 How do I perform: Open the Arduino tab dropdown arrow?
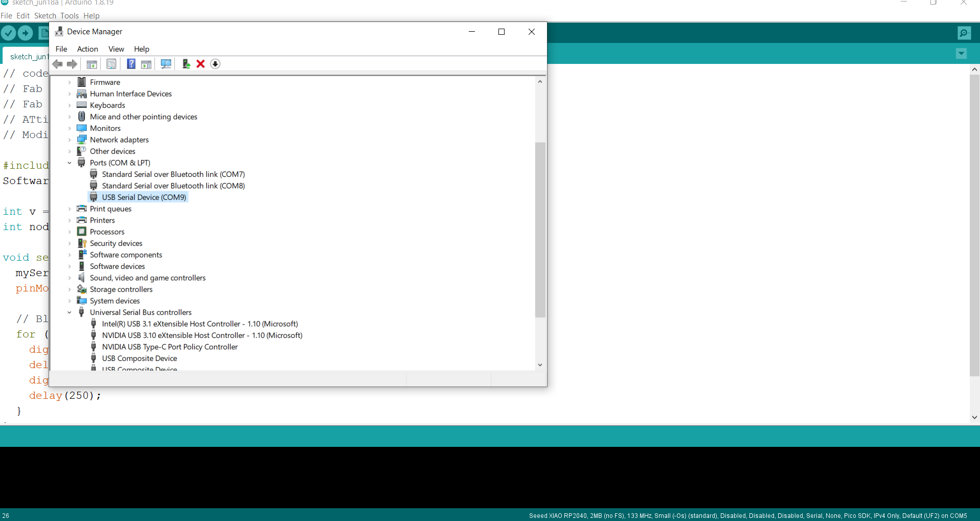point(961,53)
